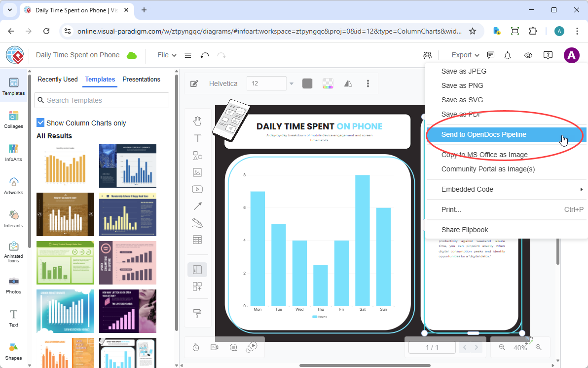Open preview with the eye icon
588x368 pixels.
(x=528, y=55)
